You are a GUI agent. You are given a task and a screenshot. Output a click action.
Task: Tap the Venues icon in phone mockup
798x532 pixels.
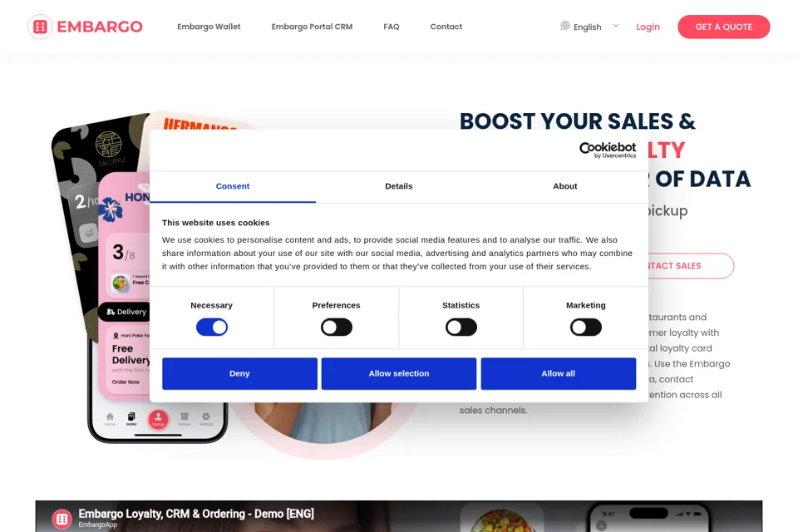click(x=185, y=418)
